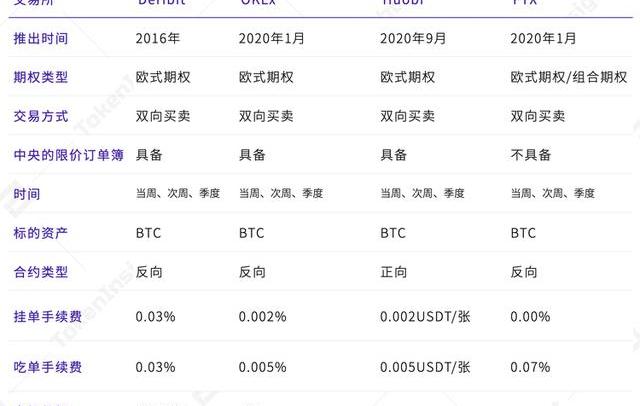Select the 不具备 order book cell
640x406 pixels.
click(531, 155)
